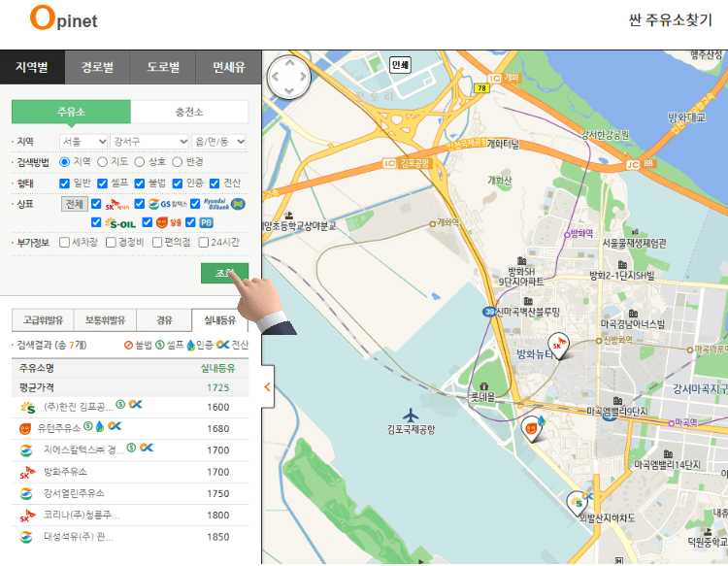Toggle 일반 type checkbox
The width and height of the screenshot is (728, 566).
pyautogui.click(x=64, y=183)
